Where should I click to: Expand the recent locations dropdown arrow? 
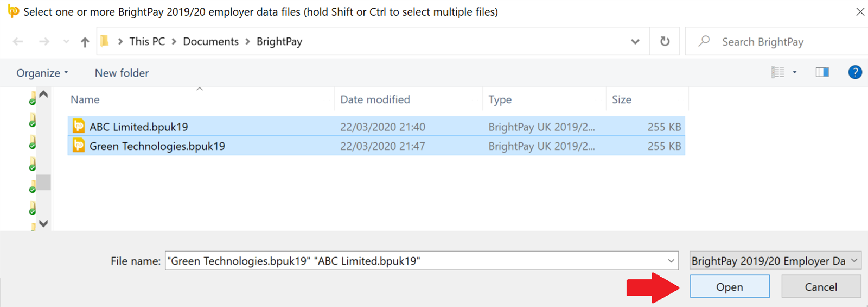click(x=66, y=41)
